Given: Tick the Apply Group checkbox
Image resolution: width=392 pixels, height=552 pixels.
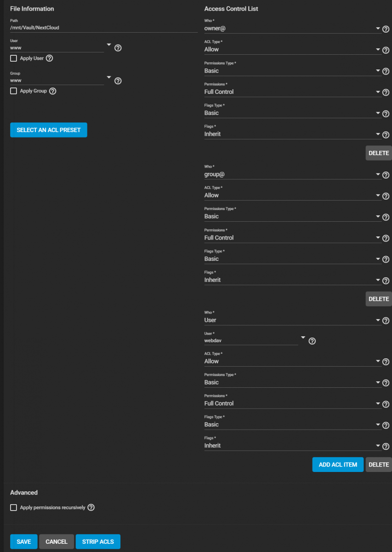Looking at the screenshot, I should (14, 91).
